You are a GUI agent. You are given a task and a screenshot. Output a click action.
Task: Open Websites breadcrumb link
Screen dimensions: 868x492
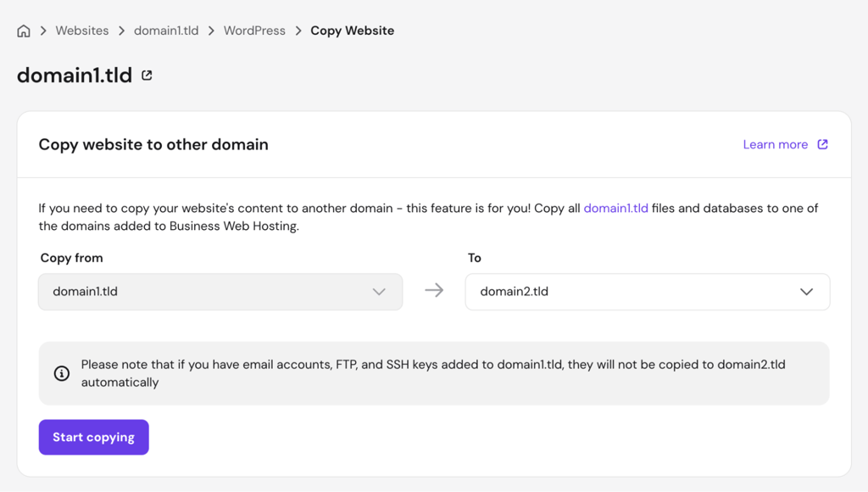tap(82, 31)
